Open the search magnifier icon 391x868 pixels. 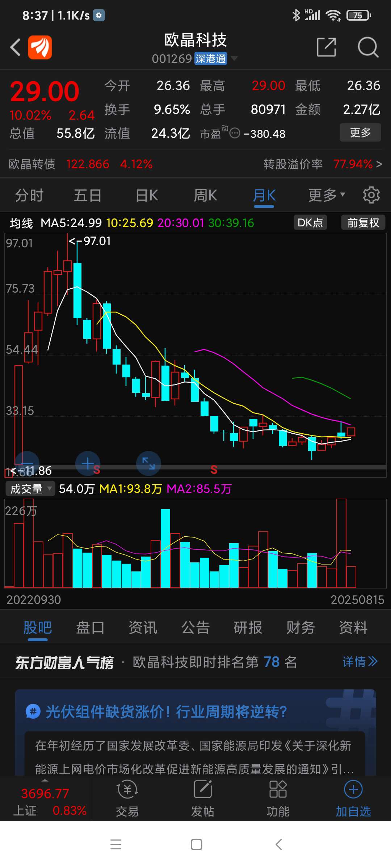(x=368, y=47)
